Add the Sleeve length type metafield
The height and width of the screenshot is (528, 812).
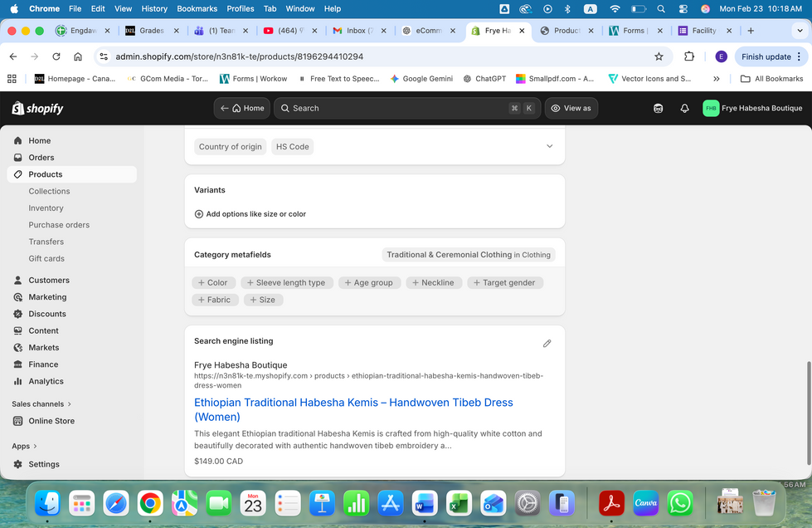(x=286, y=283)
